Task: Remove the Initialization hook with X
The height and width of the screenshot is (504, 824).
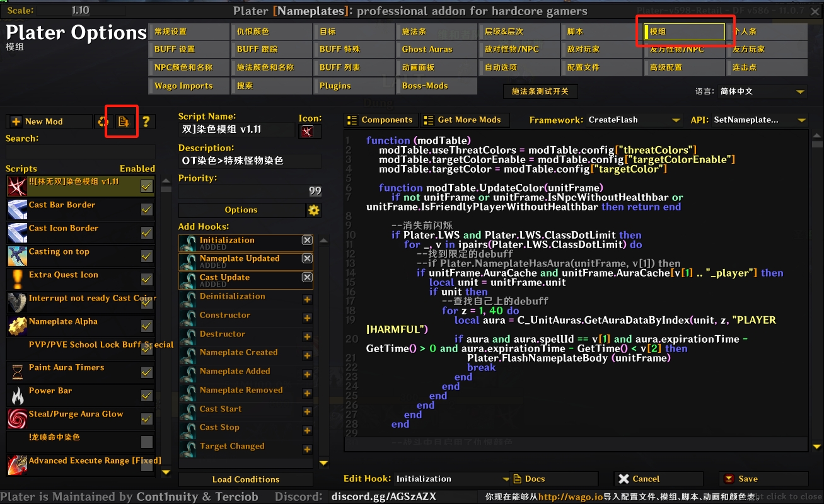Action: [307, 241]
